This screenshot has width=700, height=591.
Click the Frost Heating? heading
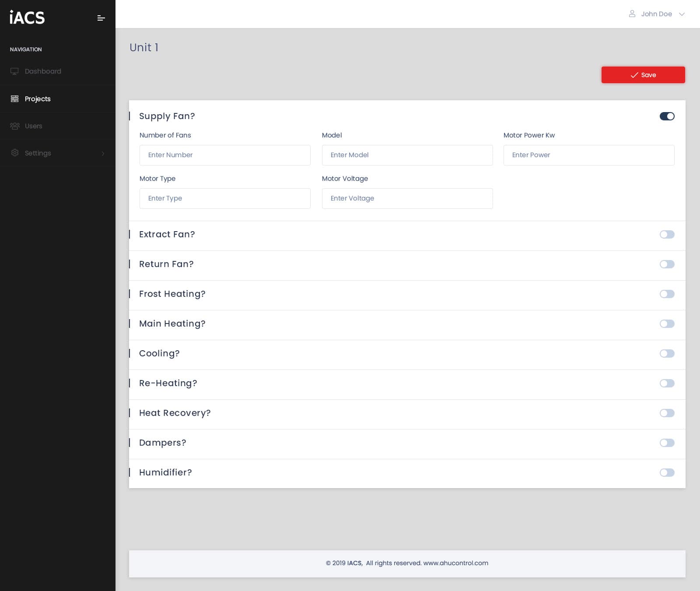pyautogui.click(x=172, y=294)
